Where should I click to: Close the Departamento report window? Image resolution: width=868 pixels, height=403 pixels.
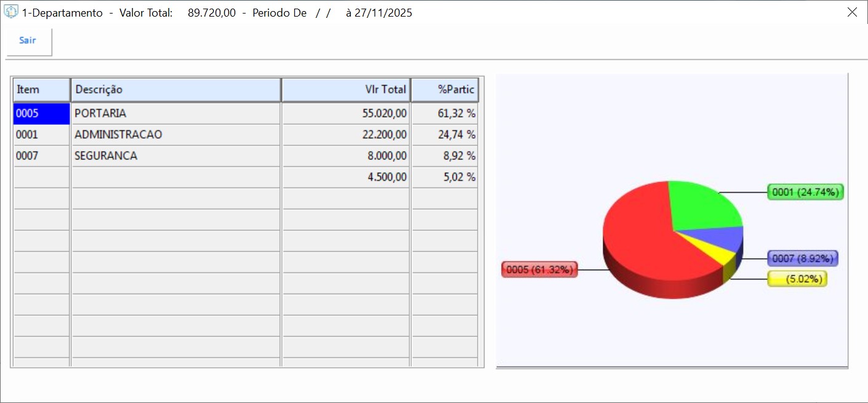tap(852, 12)
